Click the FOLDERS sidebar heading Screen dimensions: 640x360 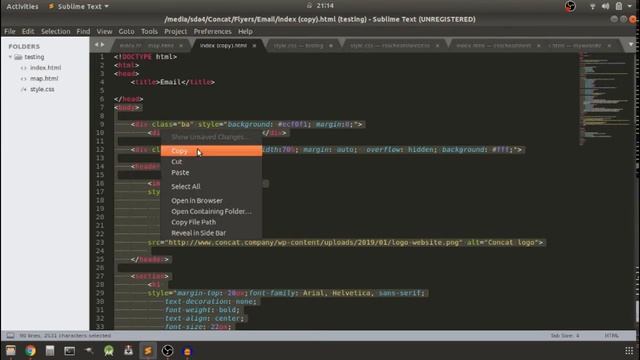[x=24, y=47]
